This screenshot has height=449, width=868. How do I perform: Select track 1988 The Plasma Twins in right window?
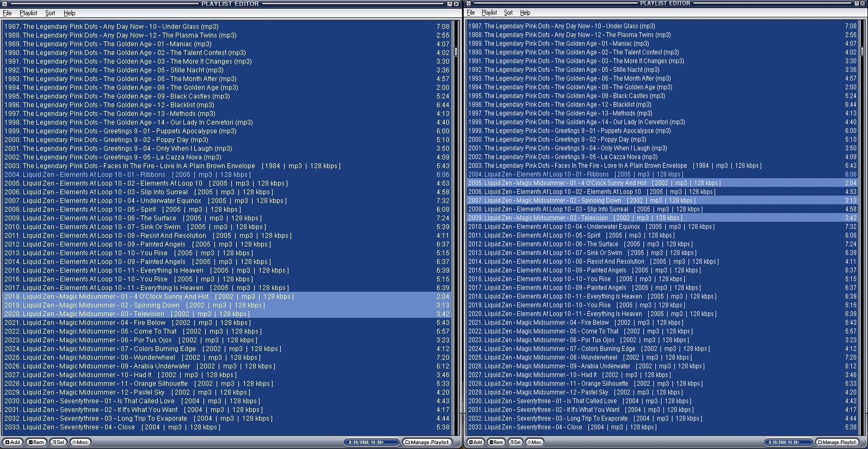[x=662, y=34]
